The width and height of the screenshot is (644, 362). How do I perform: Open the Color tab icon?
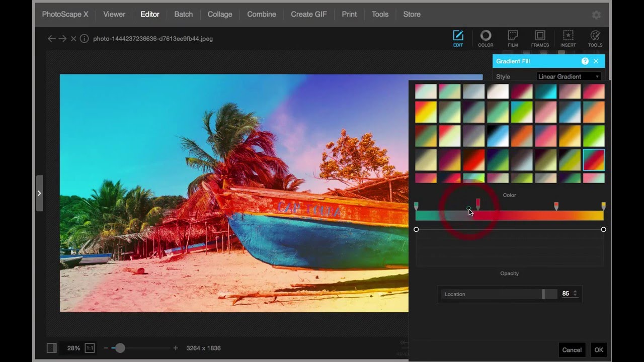click(486, 38)
